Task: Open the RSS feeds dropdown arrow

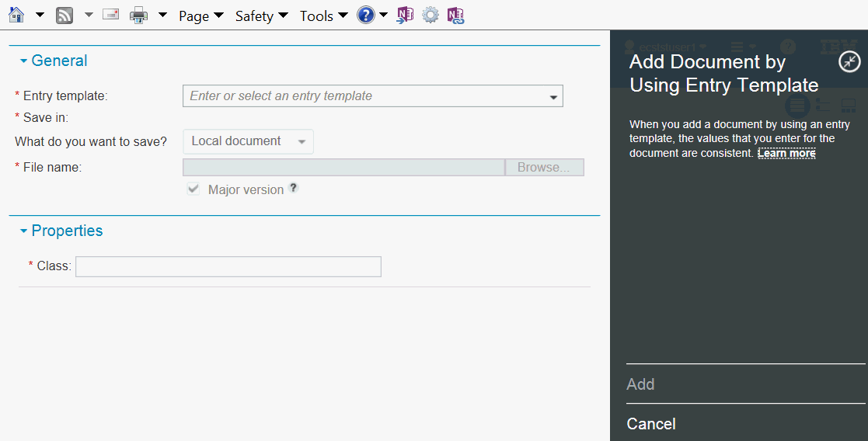Action: click(89, 16)
